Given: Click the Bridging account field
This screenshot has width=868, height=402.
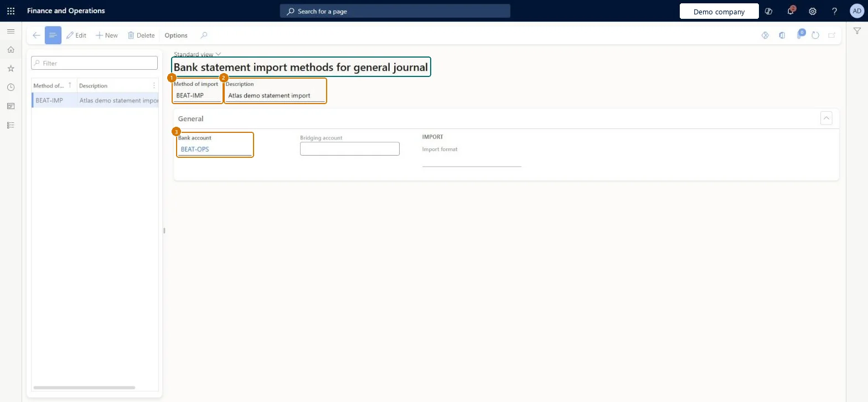Looking at the screenshot, I should [350, 148].
